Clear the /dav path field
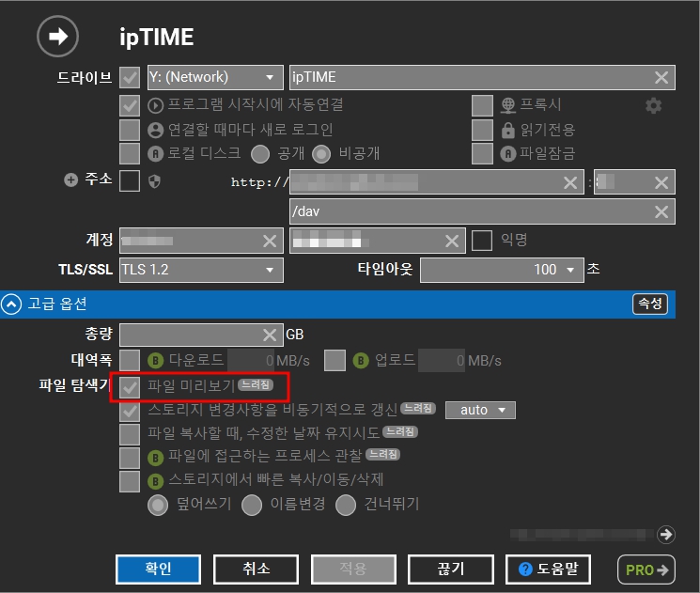 (661, 211)
